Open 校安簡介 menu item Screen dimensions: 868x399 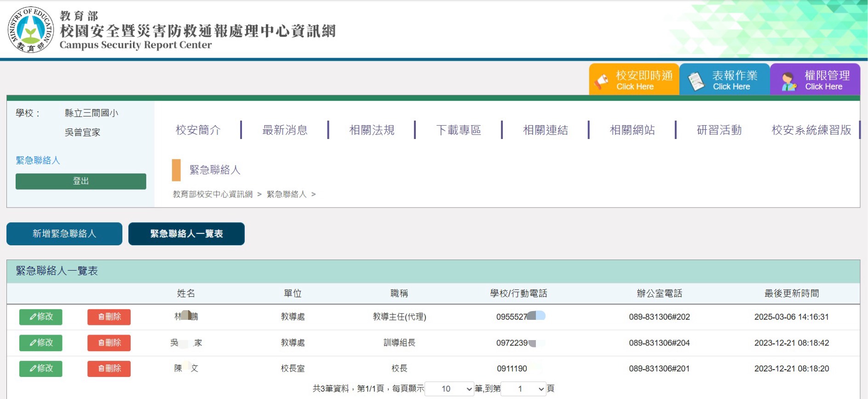198,130
